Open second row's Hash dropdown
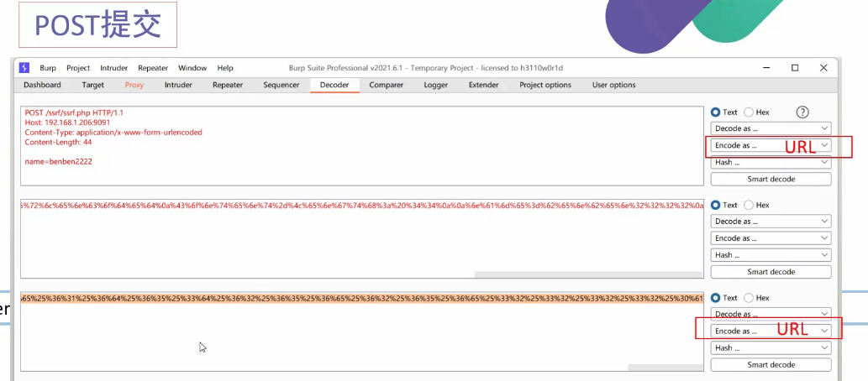The height and width of the screenshot is (381, 868). pyautogui.click(x=771, y=255)
